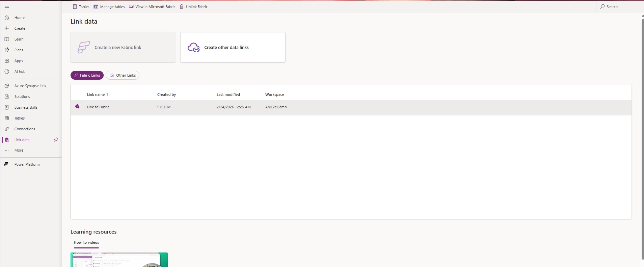
Task: Click the More ellipsis icon in sidebar
Action: (7, 150)
